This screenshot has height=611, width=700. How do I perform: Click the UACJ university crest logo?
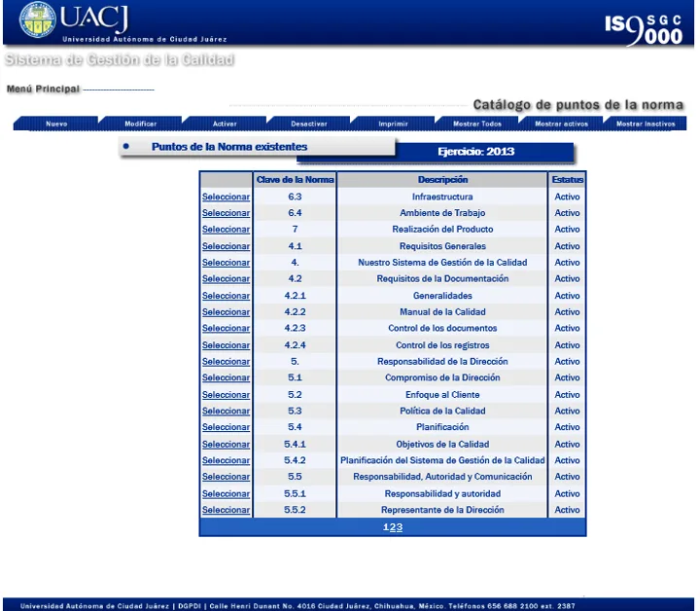(x=38, y=19)
